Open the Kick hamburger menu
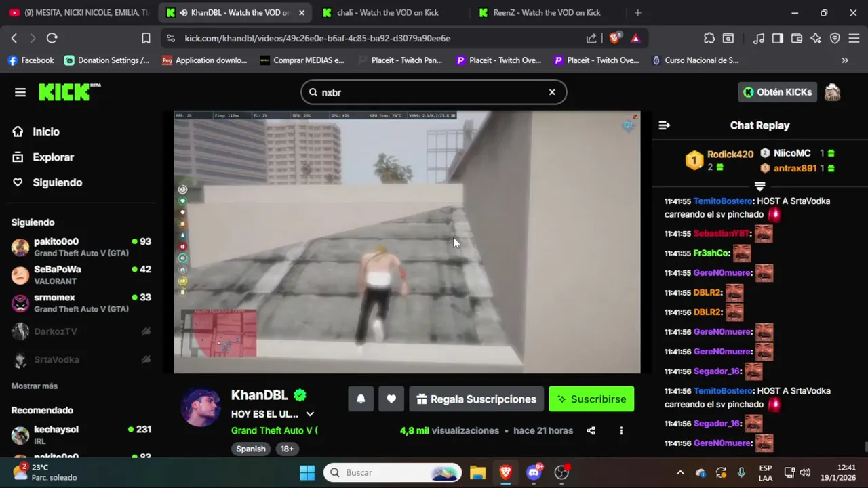Screen dimensions: 868x488 pos(20,92)
